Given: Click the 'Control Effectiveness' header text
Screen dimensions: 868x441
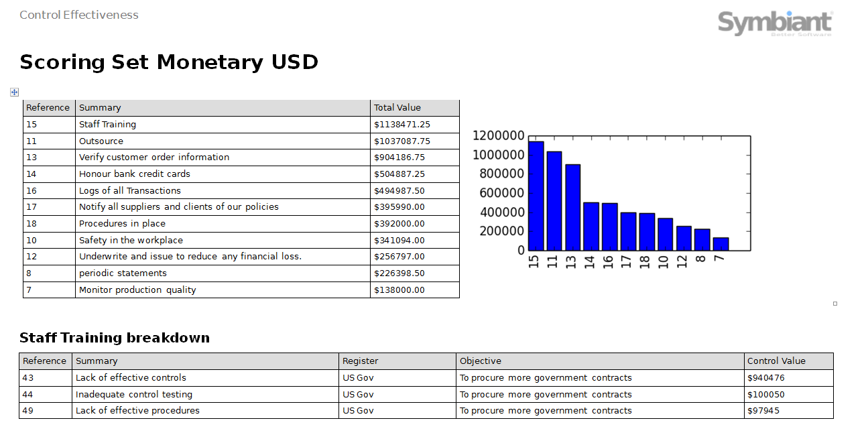Looking at the screenshot, I should click(79, 15).
